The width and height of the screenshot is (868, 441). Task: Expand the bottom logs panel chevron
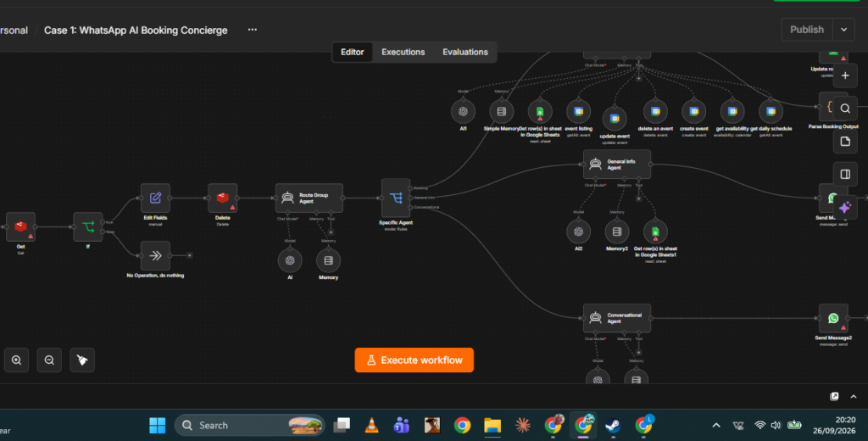pos(853,396)
